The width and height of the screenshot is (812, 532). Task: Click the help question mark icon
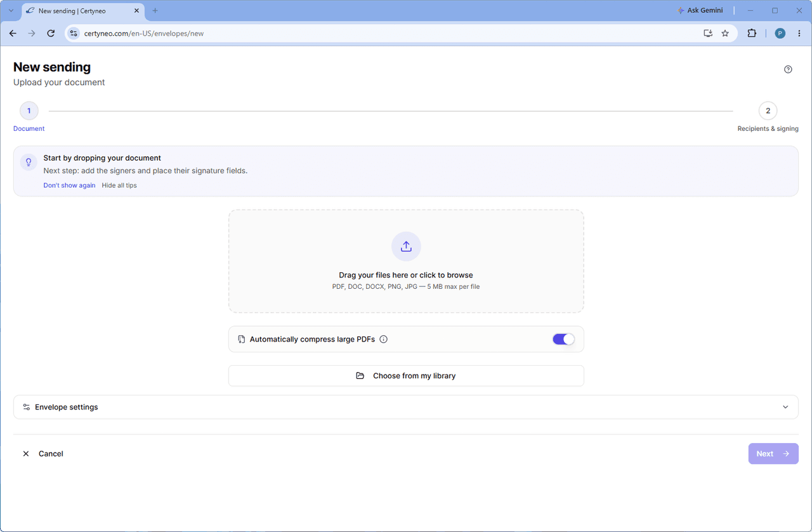coord(788,70)
